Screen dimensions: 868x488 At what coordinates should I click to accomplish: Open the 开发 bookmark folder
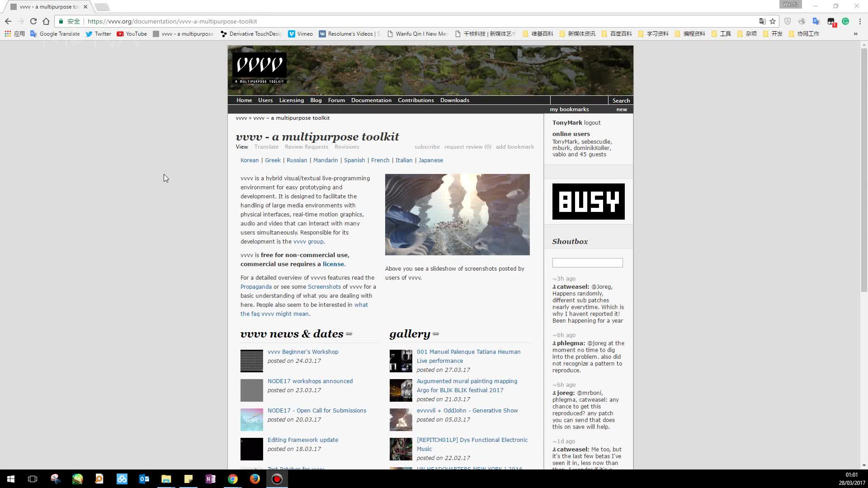point(772,34)
